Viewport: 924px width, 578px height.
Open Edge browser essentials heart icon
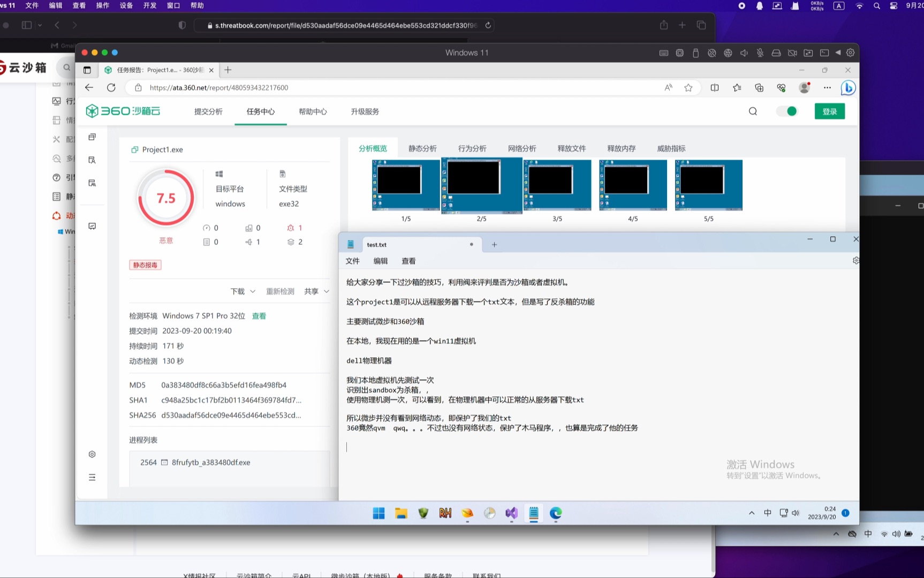point(782,87)
